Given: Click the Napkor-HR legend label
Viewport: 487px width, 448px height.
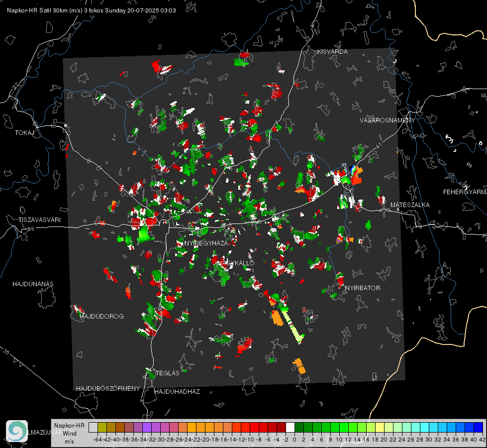Looking at the screenshot, I should coord(69,425).
